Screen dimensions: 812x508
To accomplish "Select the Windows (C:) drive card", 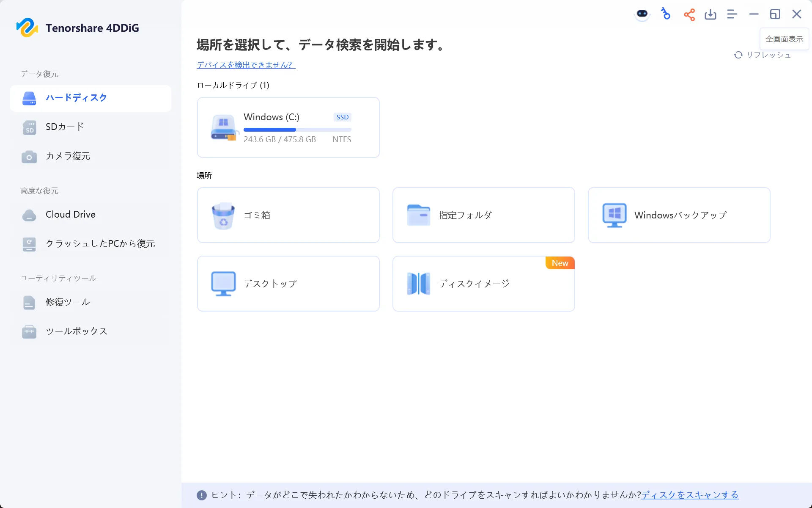I will pyautogui.click(x=288, y=127).
